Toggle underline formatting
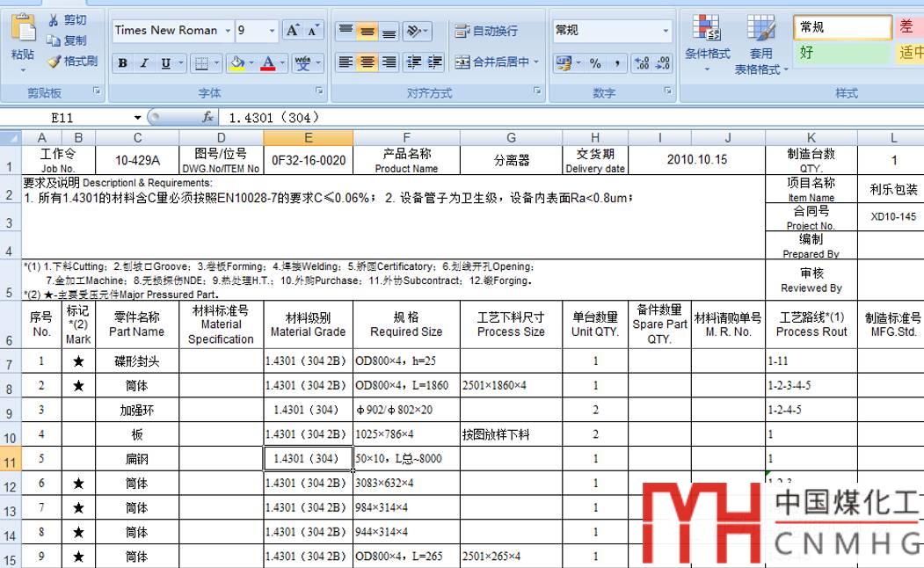 tap(166, 62)
